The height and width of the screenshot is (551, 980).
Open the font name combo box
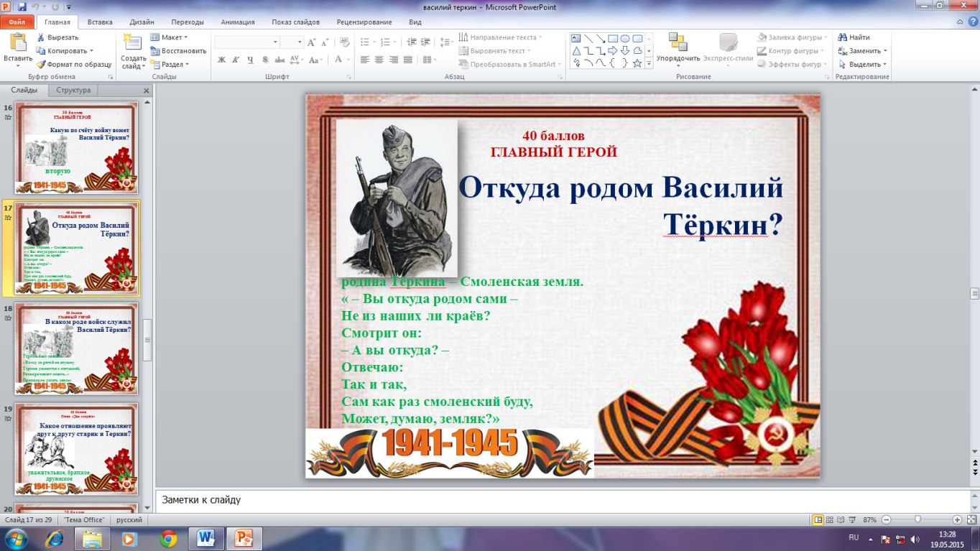click(x=246, y=42)
